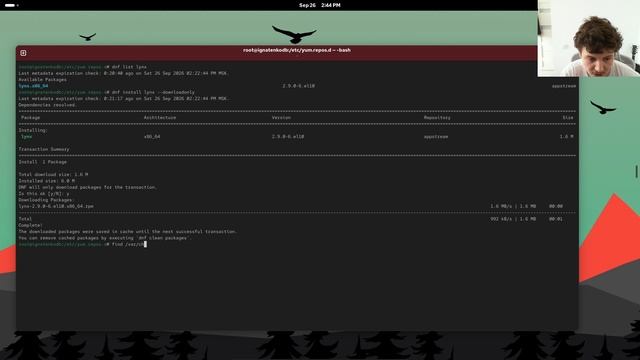640x360 pixels.
Task: Click the 'dnf install lynx --downloadonly' command
Action: 153,92
